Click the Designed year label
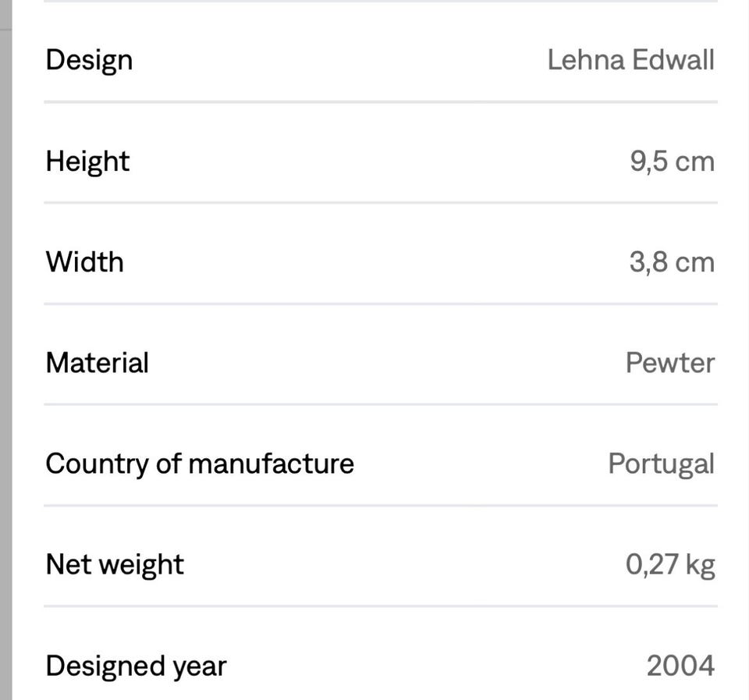The height and width of the screenshot is (700, 749). click(136, 666)
